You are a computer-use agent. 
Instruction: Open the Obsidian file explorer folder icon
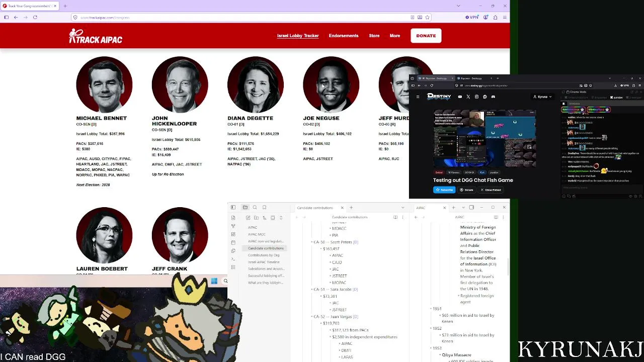coord(245,207)
